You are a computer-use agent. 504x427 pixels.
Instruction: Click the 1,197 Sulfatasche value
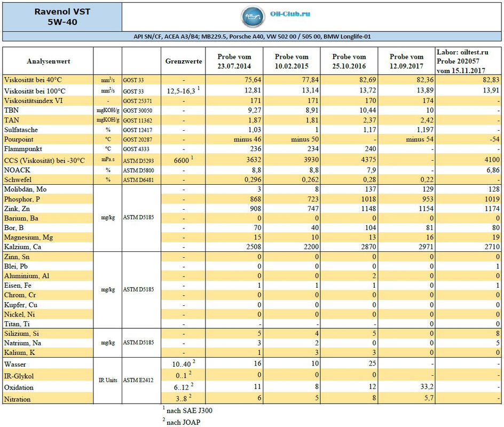[x=424, y=130]
